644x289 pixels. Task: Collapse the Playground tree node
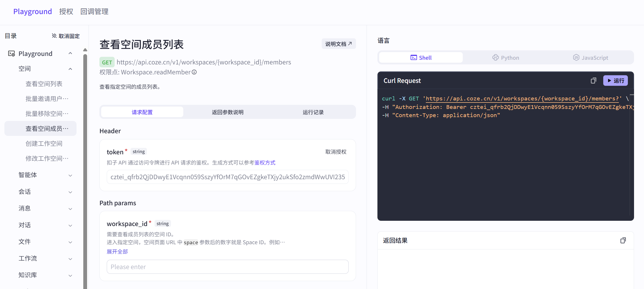pos(70,53)
